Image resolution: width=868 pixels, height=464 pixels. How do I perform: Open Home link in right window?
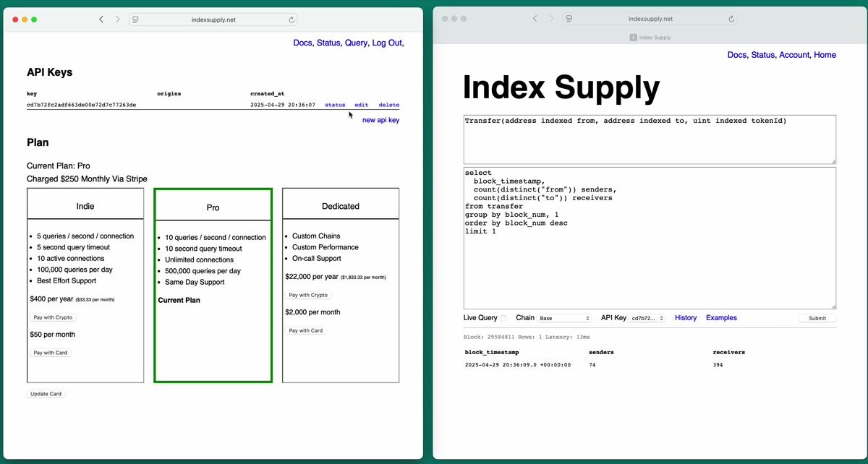[x=825, y=55]
